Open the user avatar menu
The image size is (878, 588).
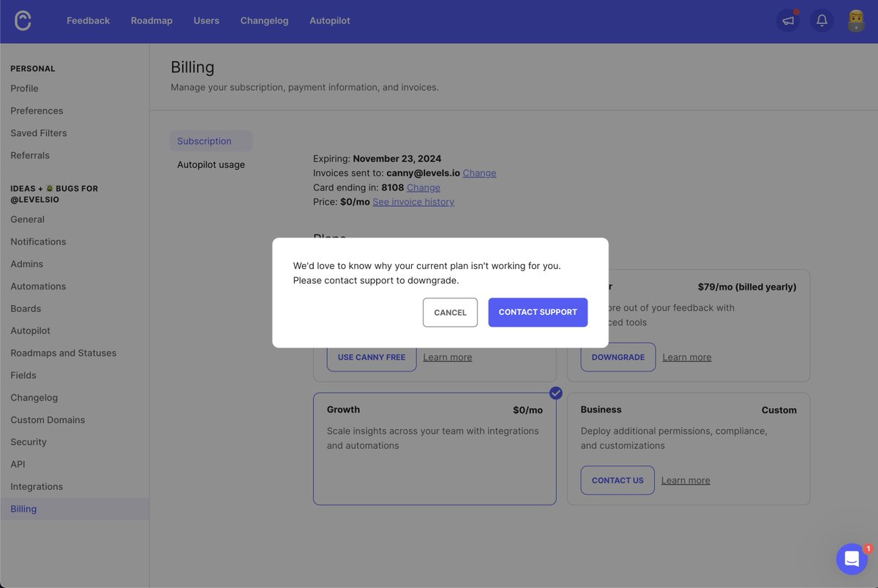pos(856,20)
